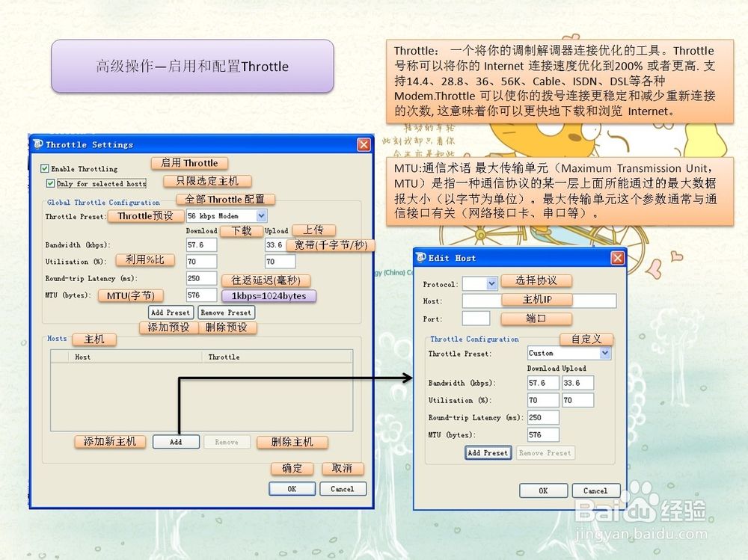Viewport: 748px width, 560px height.
Task: Click MTU bytes field in Edit Host
Action: [x=543, y=434]
